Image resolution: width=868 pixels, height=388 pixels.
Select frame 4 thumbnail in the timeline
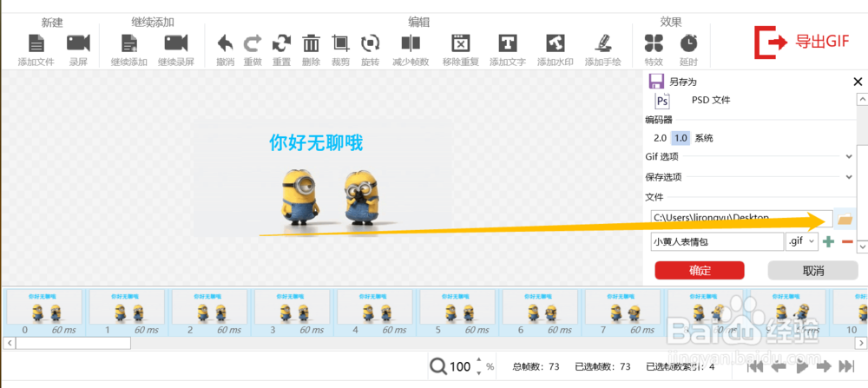point(375,306)
